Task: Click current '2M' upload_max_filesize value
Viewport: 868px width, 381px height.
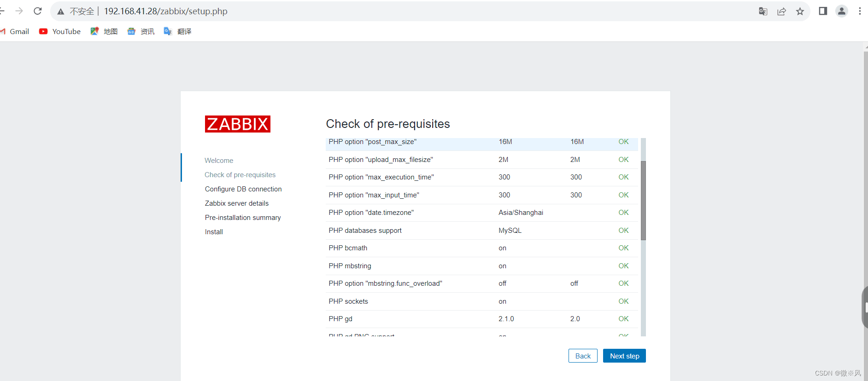Action: [x=504, y=160]
